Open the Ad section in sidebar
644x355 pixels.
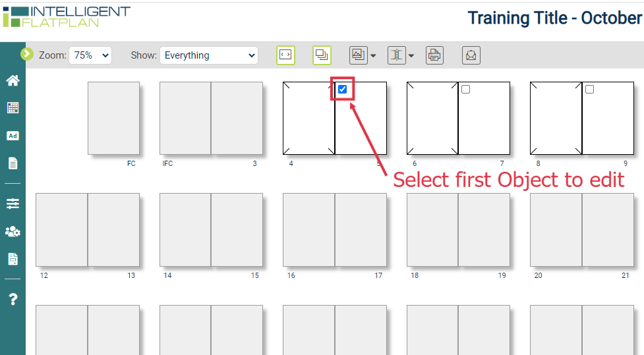[x=13, y=136]
